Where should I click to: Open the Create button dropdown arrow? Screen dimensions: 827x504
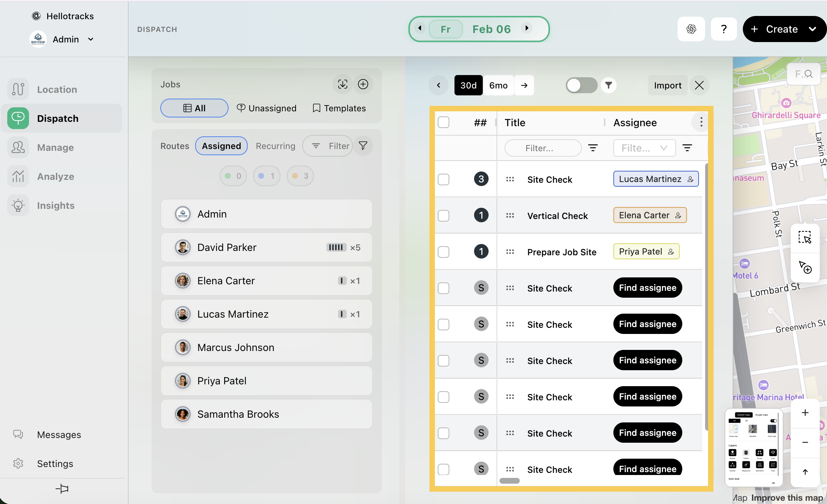pos(812,29)
